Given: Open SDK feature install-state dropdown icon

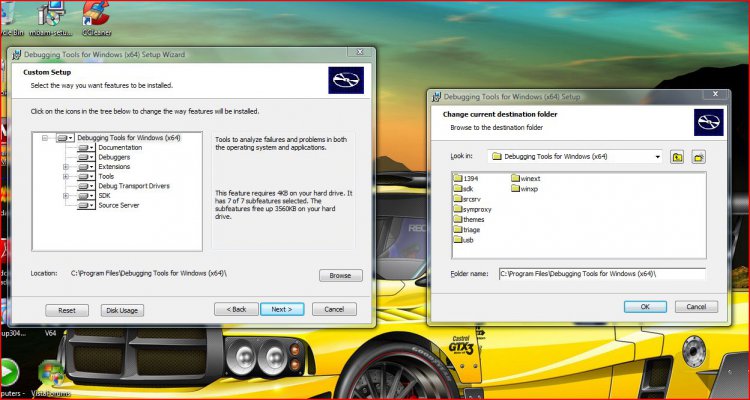Looking at the screenshot, I should click(x=86, y=196).
